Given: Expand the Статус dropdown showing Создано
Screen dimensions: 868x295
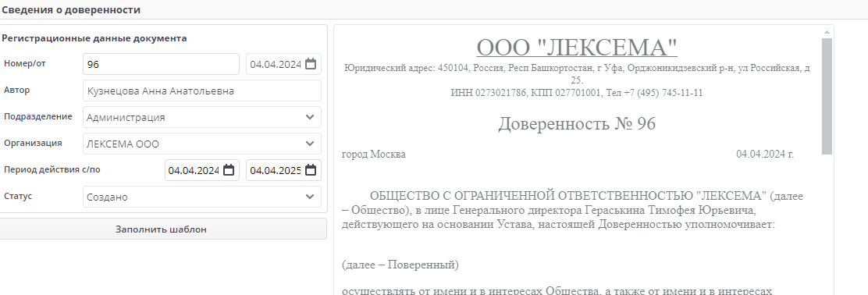Looking at the screenshot, I should pos(202,197).
